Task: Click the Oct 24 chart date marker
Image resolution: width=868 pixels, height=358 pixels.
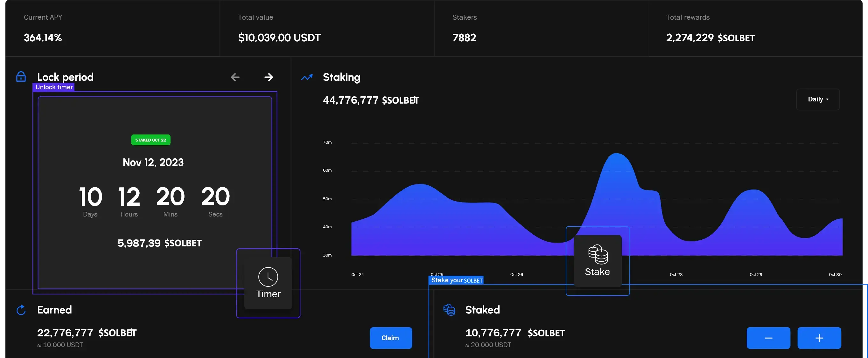Action: (358, 274)
